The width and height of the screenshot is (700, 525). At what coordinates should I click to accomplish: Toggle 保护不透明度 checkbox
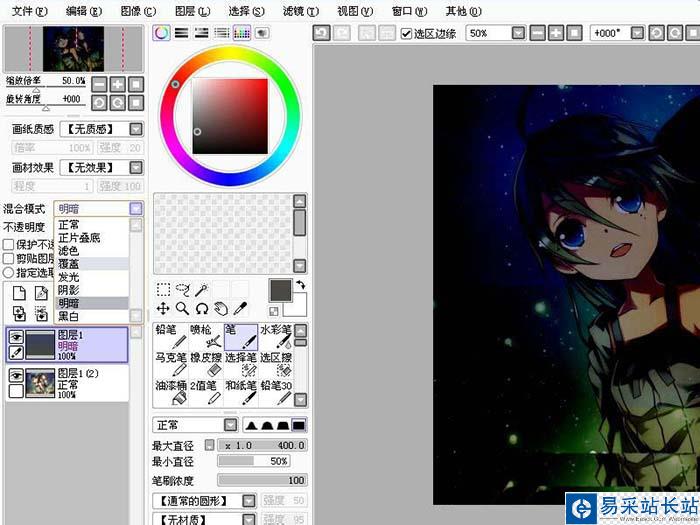coord(8,245)
